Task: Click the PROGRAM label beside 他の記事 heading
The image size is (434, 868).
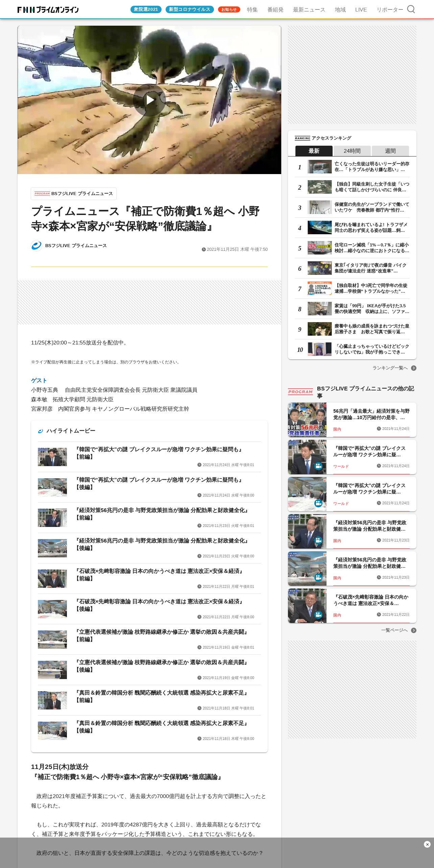Action: pyautogui.click(x=300, y=392)
